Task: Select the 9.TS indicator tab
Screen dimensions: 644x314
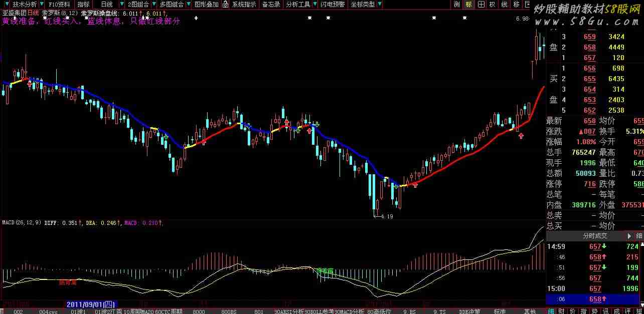Action: [x=439, y=311]
